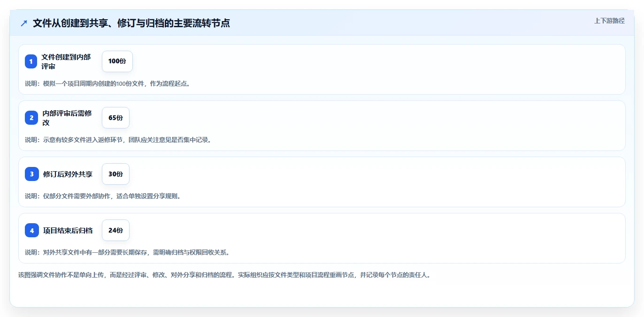
Task: Click the title 文件从创建到共享、修订与归档的主要流转节点
Action: tap(131, 23)
